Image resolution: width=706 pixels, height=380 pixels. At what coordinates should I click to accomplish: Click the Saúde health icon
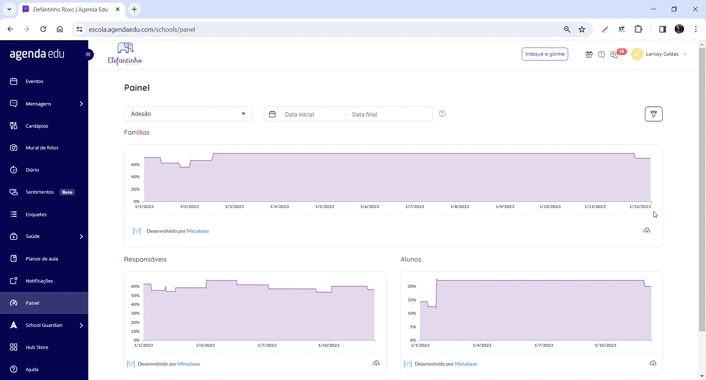[14, 236]
